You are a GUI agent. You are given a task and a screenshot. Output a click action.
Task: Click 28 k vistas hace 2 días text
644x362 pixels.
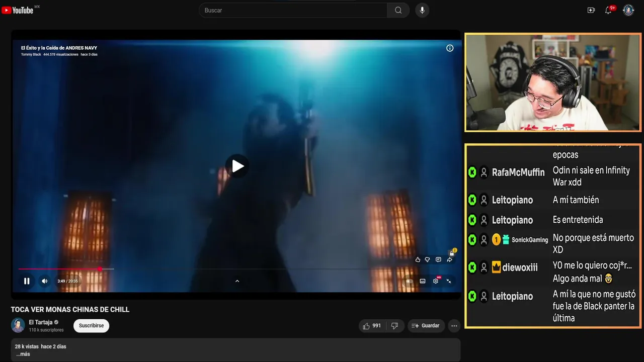coord(40,346)
